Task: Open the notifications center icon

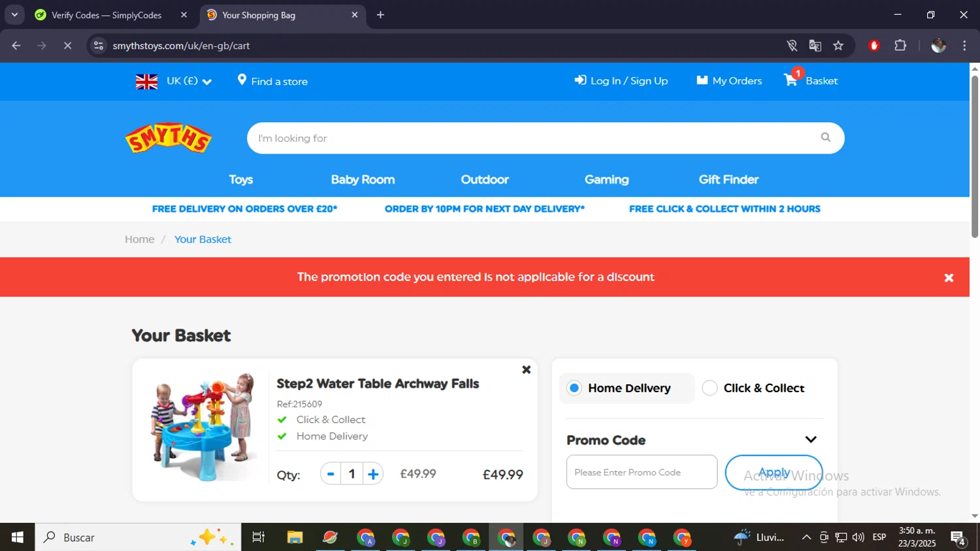Action: [x=958, y=538]
